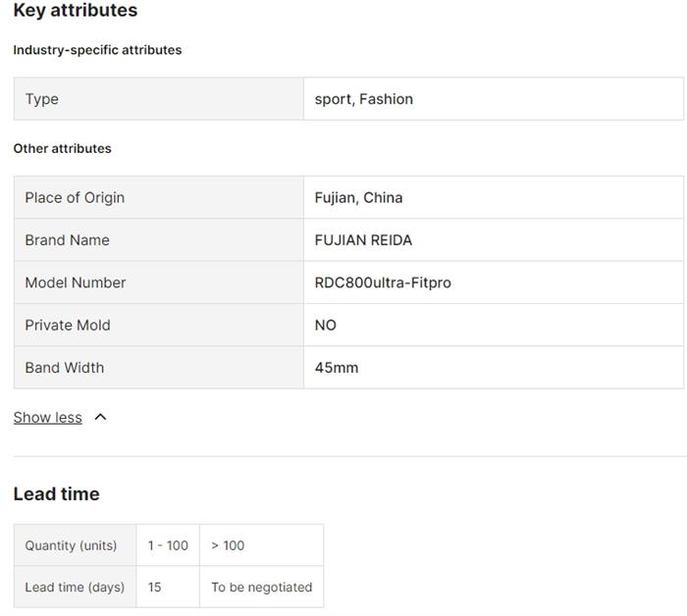Click the 15 days lead time cell

point(155,588)
